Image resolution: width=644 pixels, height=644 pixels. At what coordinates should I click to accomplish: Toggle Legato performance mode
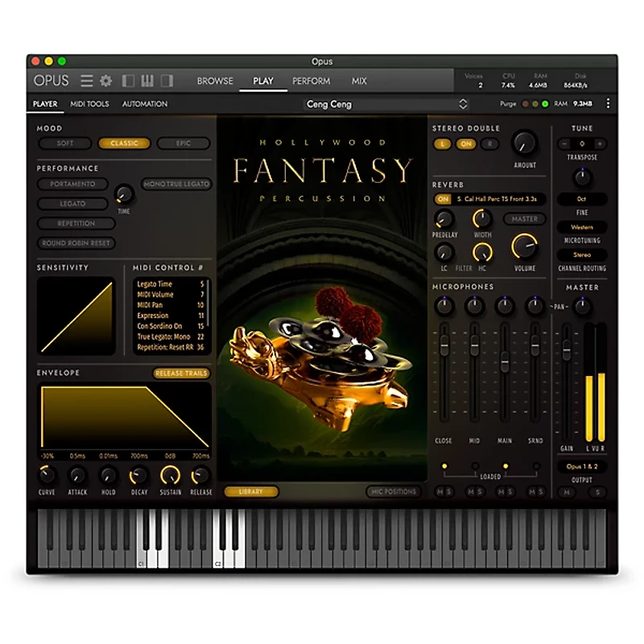(72, 204)
